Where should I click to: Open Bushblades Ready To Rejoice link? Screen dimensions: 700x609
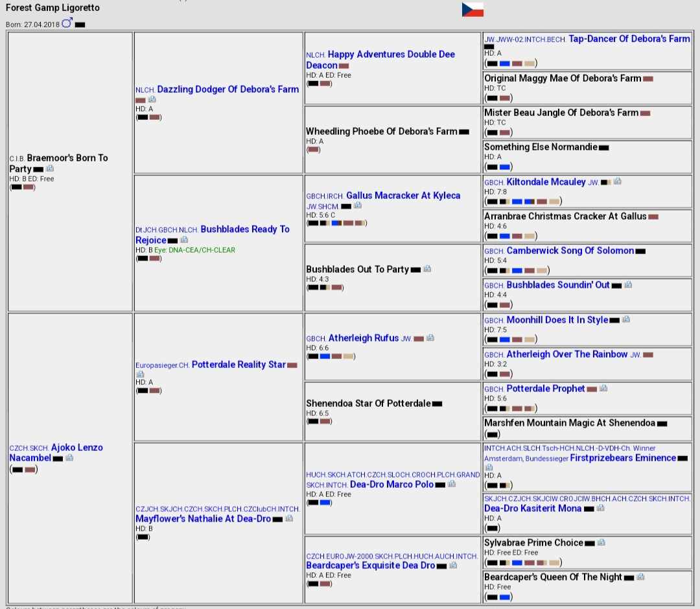pos(213,235)
